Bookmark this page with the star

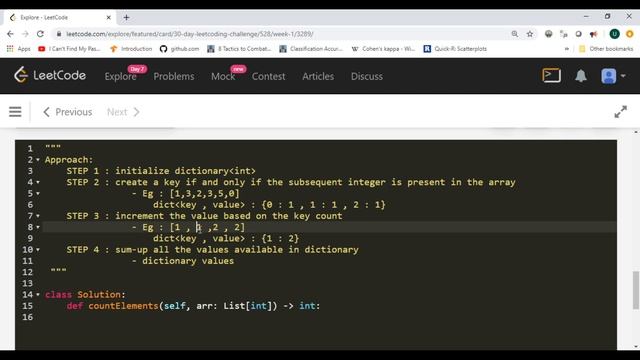point(530,34)
